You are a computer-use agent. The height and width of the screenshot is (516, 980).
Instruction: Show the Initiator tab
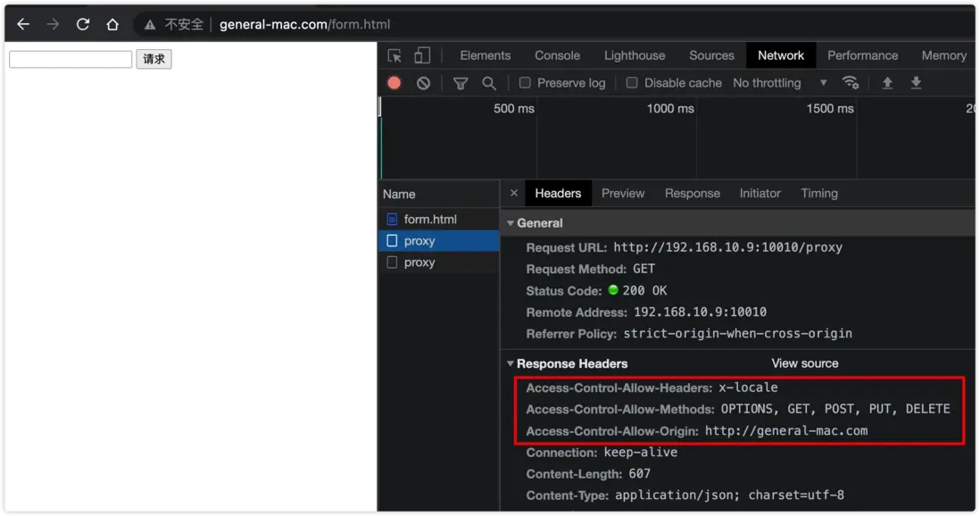point(760,194)
